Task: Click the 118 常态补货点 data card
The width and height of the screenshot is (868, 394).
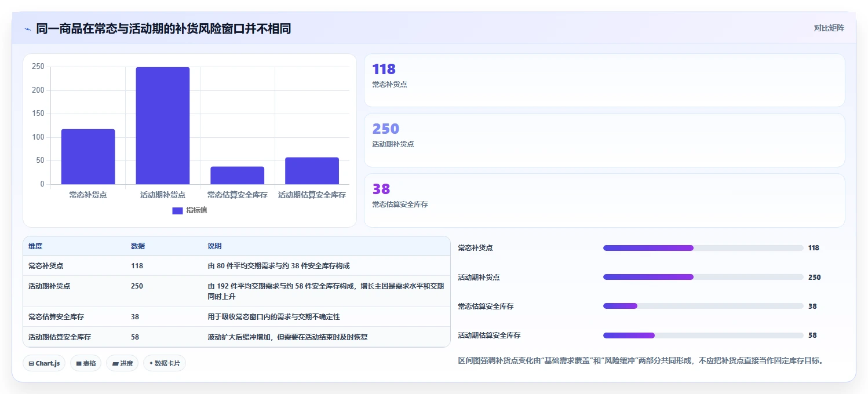Action: pos(604,81)
